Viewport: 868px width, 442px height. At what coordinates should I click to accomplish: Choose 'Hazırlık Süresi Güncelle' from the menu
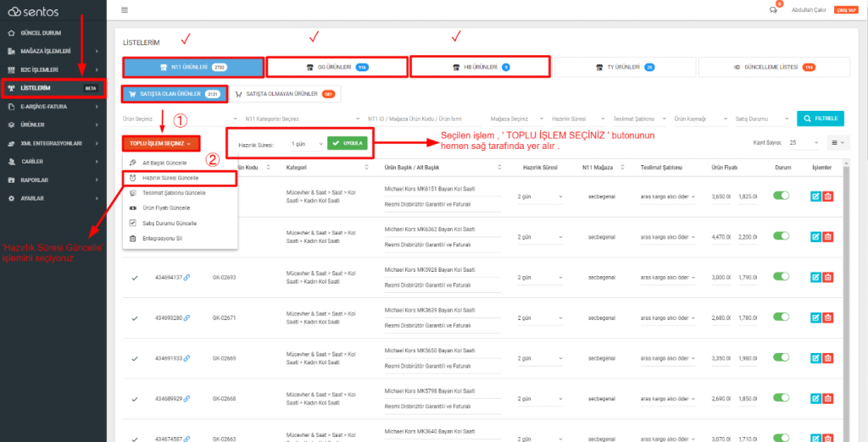pos(171,178)
